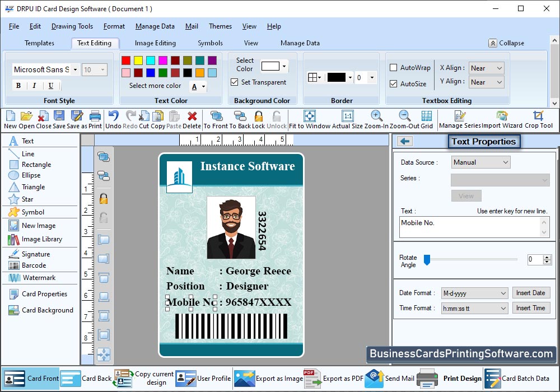The height and width of the screenshot is (392, 560).
Task: Collapse the ribbon panel
Action: point(506,43)
